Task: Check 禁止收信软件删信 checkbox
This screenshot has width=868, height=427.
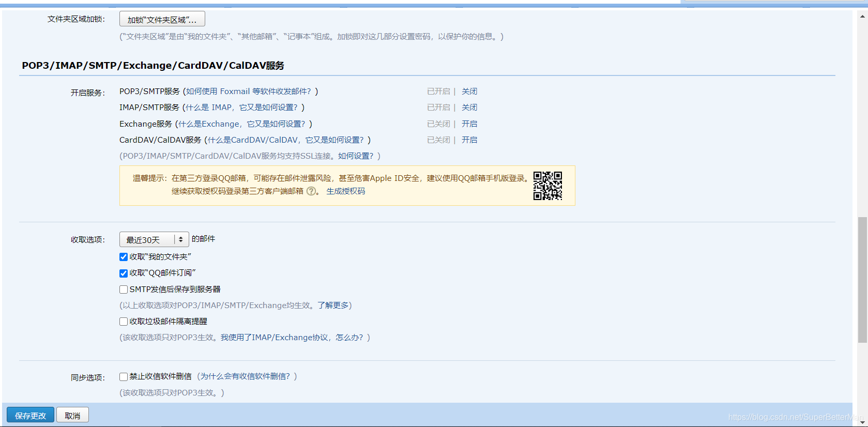Action: (x=124, y=377)
